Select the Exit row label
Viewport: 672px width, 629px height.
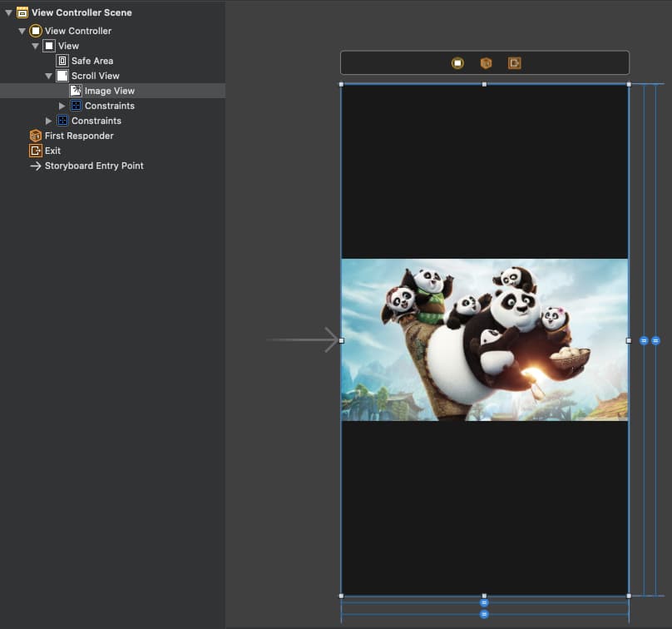coord(52,151)
